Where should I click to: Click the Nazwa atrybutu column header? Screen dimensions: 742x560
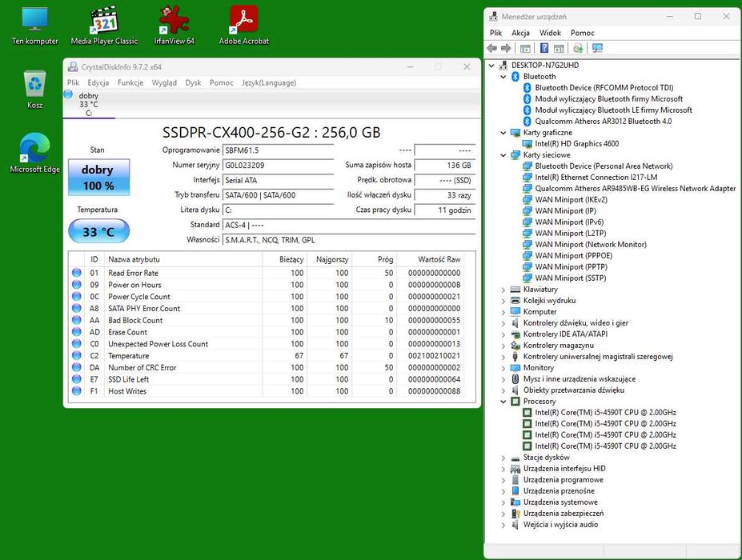click(184, 259)
